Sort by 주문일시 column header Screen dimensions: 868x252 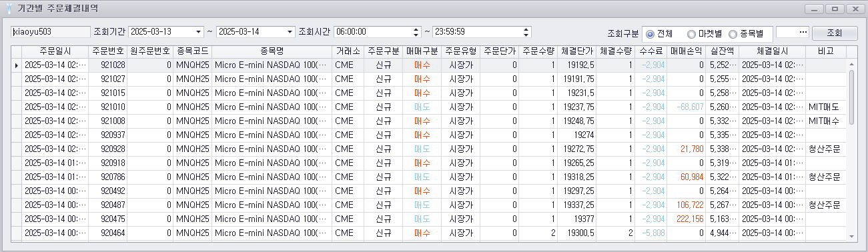pyautogui.click(x=55, y=51)
